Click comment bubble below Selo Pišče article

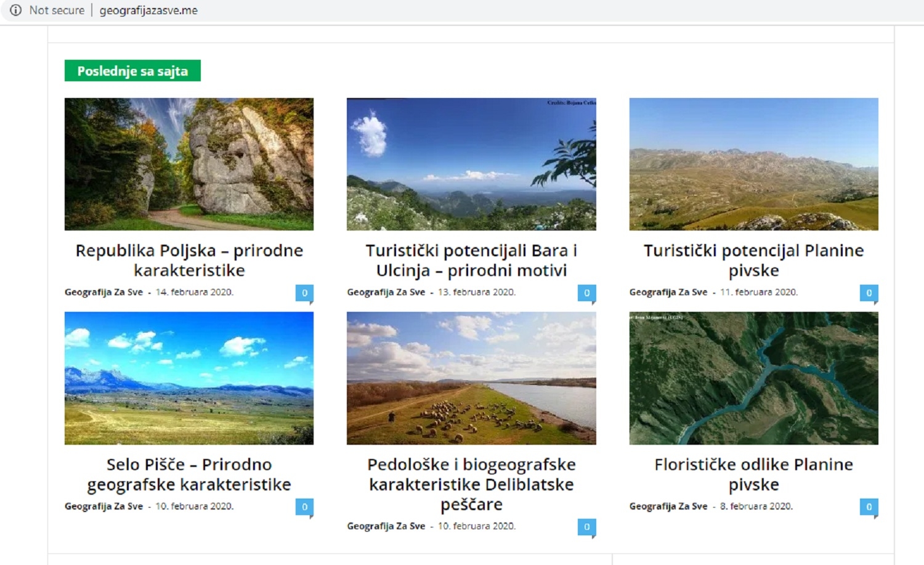(x=304, y=507)
